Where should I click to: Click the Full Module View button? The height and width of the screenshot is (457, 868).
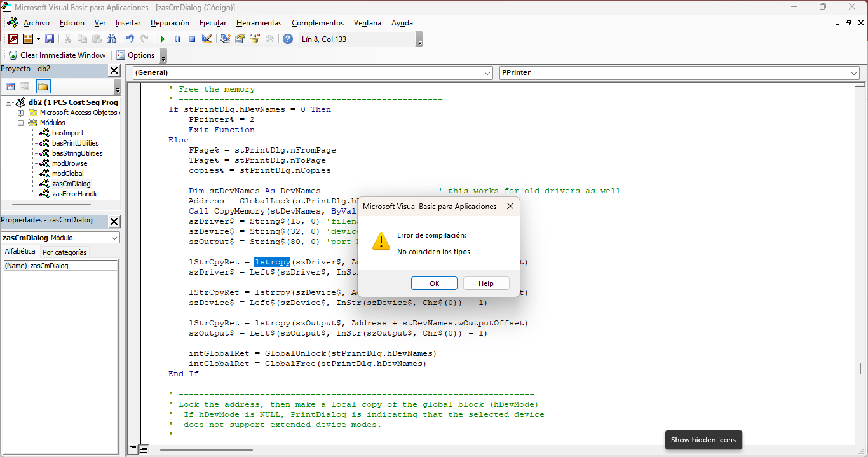[144, 449]
